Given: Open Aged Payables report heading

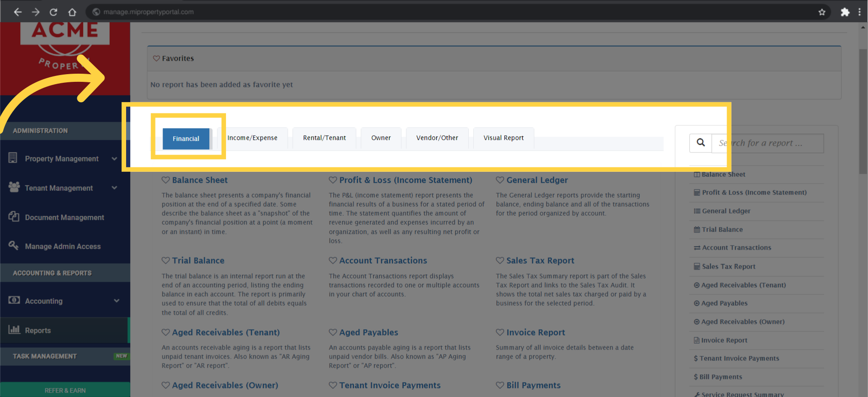Looking at the screenshot, I should [x=368, y=332].
